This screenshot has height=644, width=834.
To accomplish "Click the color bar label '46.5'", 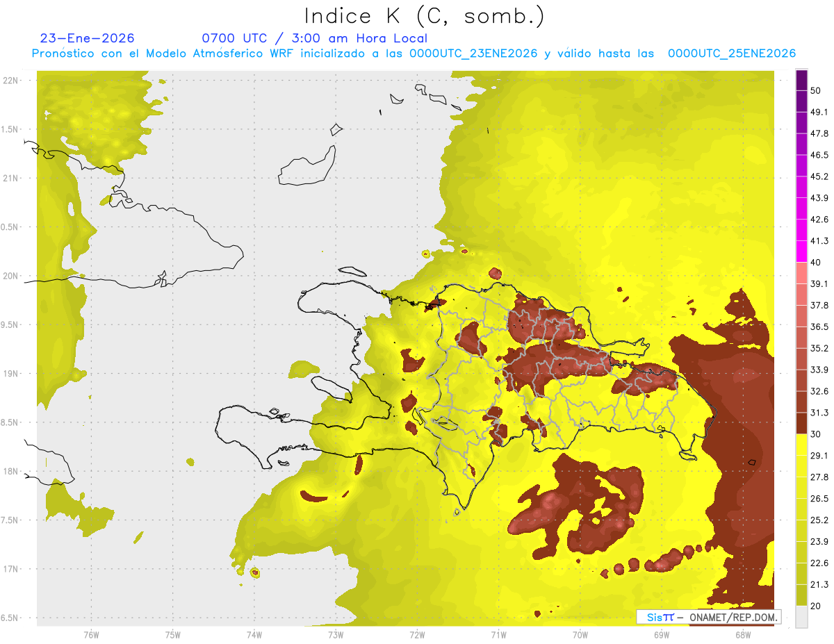I will pos(819,155).
